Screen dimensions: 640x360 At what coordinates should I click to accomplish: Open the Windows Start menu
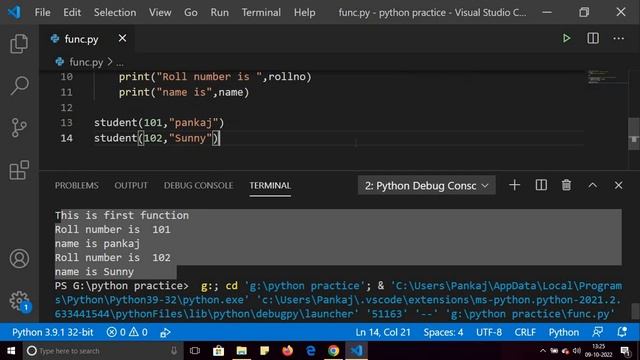coord(11,351)
